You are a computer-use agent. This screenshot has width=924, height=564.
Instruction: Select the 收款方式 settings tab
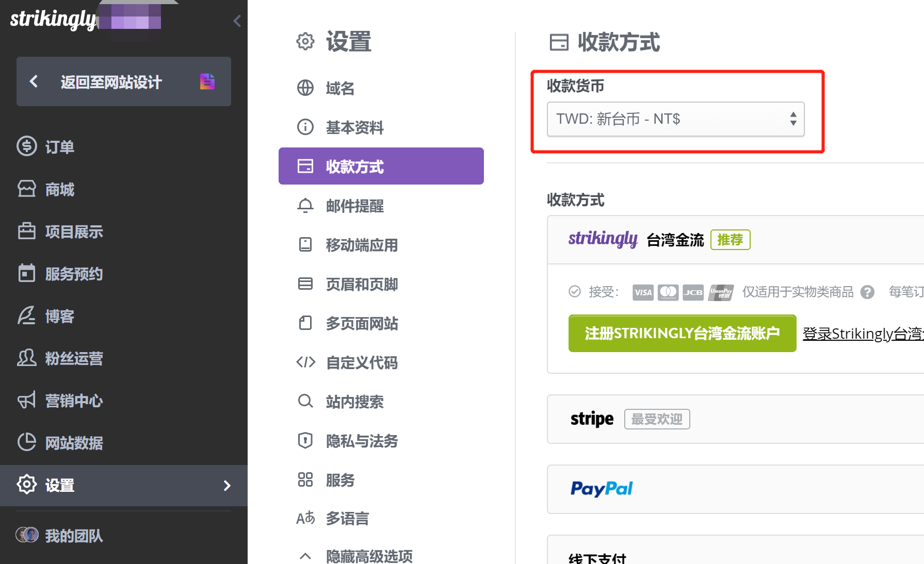381,166
